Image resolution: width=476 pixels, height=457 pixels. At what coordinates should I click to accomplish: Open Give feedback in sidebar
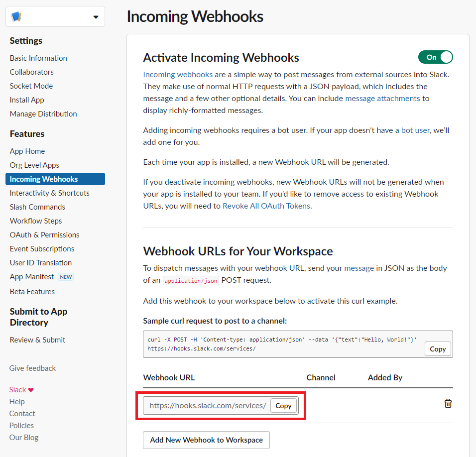(x=33, y=368)
